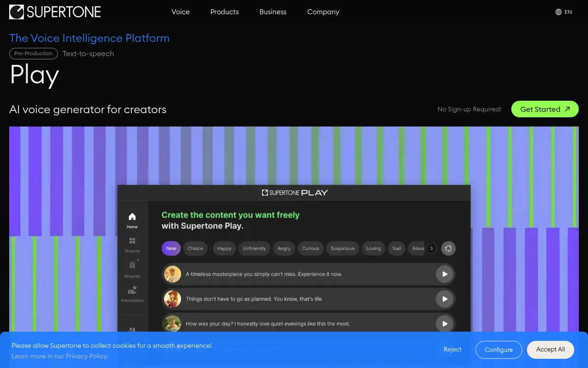Click the Get Started button
Image resolution: width=588 pixels, height=368 pixels.
pyautogui.click(x=545, y=109)
